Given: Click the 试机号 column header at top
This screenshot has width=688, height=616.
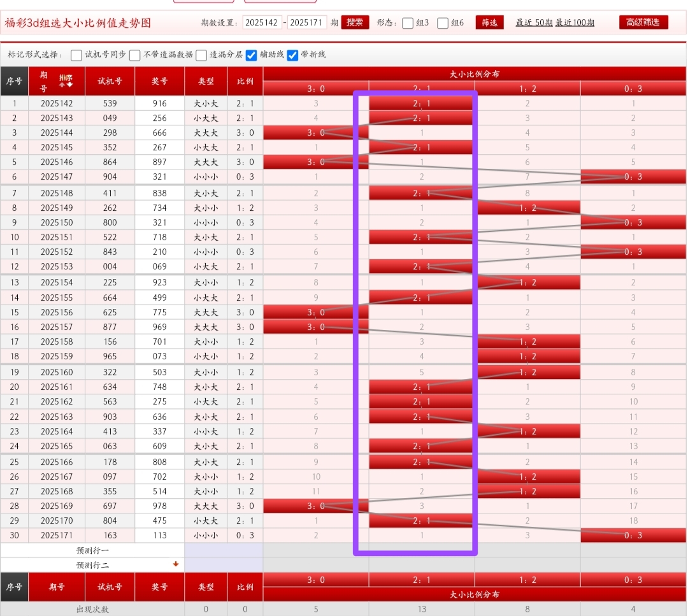Looking at the screenshot, I should pos(110,81).
